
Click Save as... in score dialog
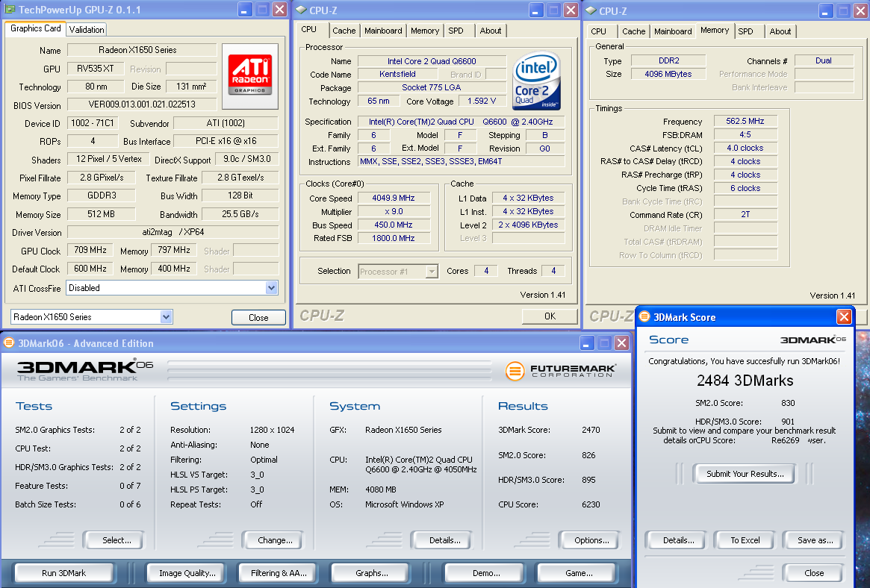tap(812, 539)
